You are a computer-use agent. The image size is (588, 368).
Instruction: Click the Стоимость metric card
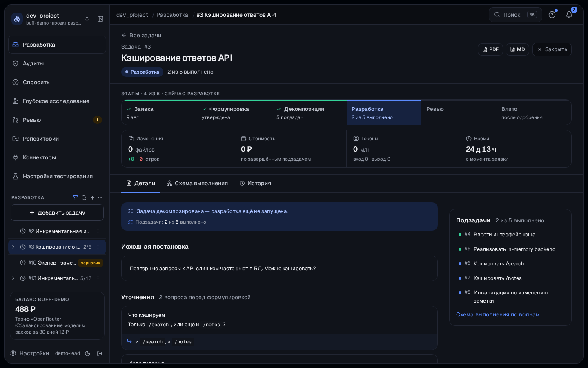290,149
